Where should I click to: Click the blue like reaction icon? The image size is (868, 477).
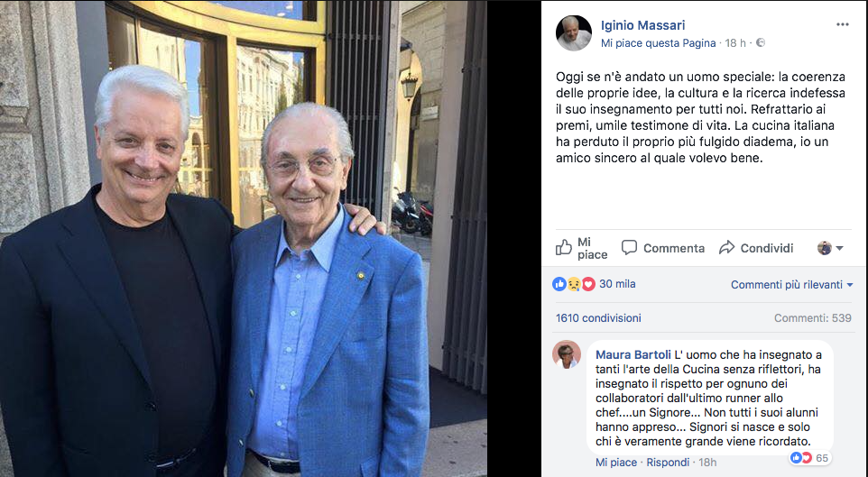click(560, 283)
